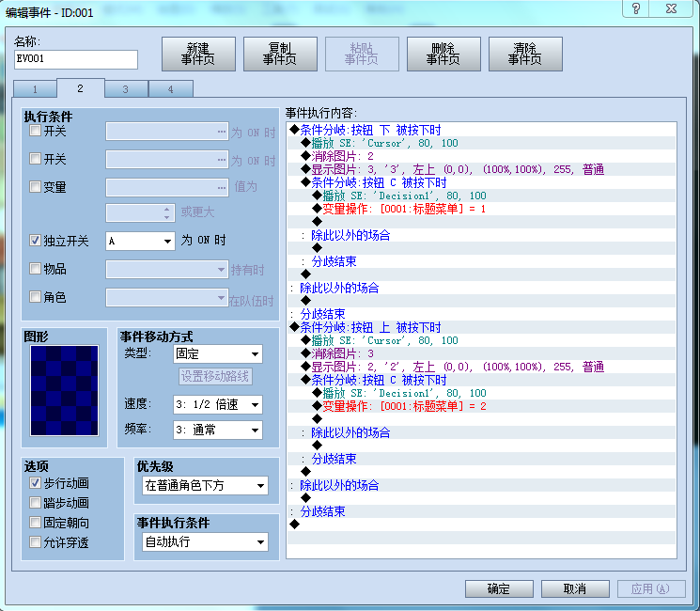Select line 消除图片: 2

pyautogui.click(x=481, y=156)
